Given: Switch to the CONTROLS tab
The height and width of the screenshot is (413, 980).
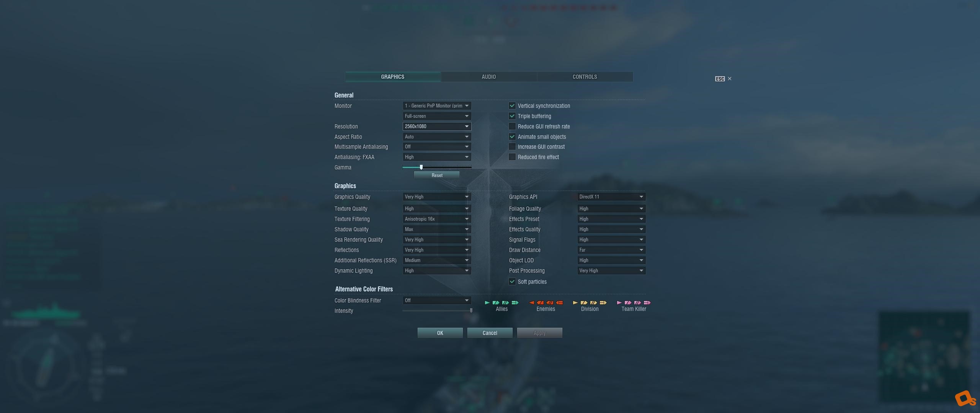Looking at the screenshot, I should pos(585,77).
